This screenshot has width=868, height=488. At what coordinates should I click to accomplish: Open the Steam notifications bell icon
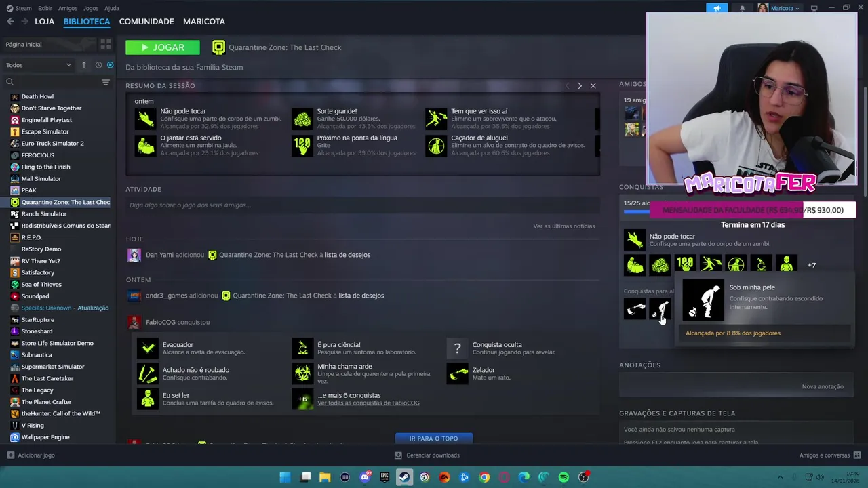point(742,8)
